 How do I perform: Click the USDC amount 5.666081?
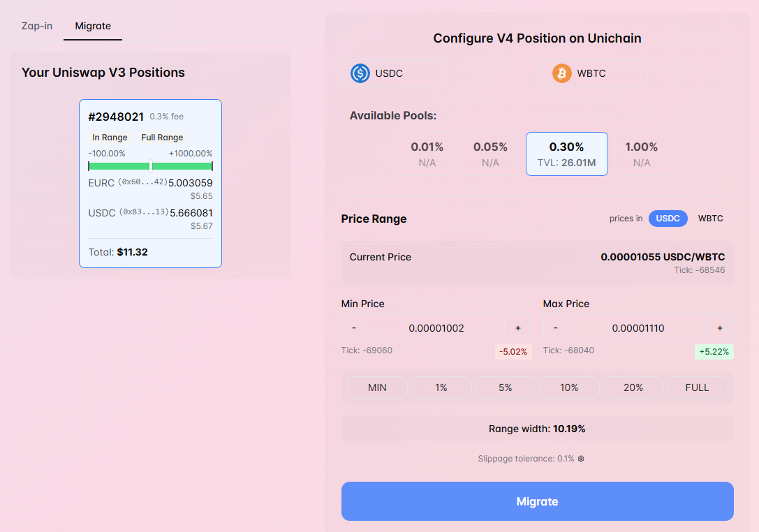coord(191,213)
